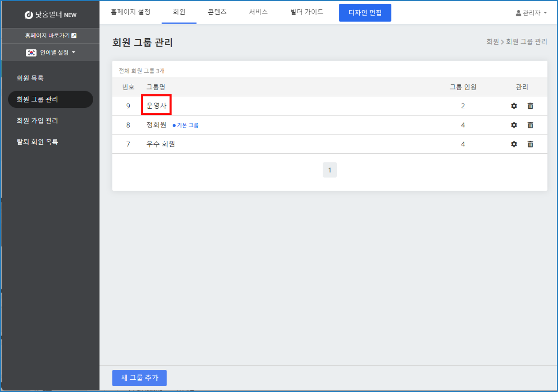This screenshot has height=392, width=558.
Task: Open the 서비스 tab
Action: coord(258,12)
